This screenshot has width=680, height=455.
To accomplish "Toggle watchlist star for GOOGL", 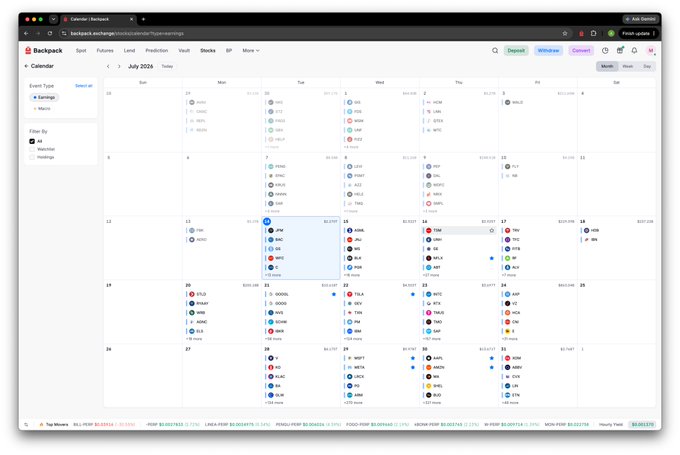I will [334, 294].
